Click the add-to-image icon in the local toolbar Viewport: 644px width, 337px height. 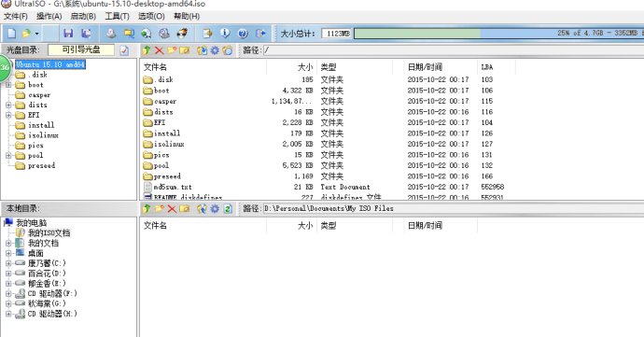pos(202,208)
